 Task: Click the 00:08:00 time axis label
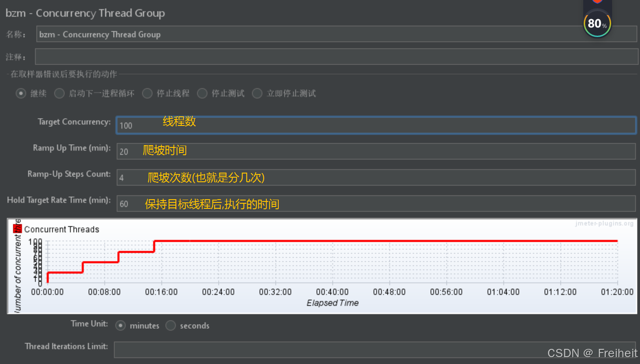[104, 292]
